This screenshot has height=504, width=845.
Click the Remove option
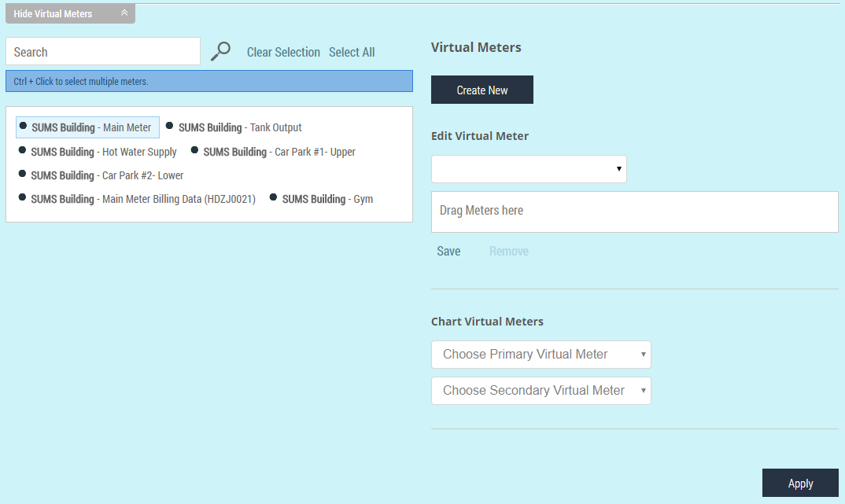[x=508, y=250]
